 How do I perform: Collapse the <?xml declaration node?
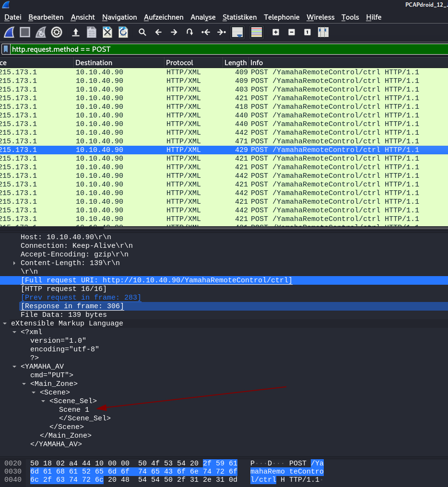tap(14, 332)
